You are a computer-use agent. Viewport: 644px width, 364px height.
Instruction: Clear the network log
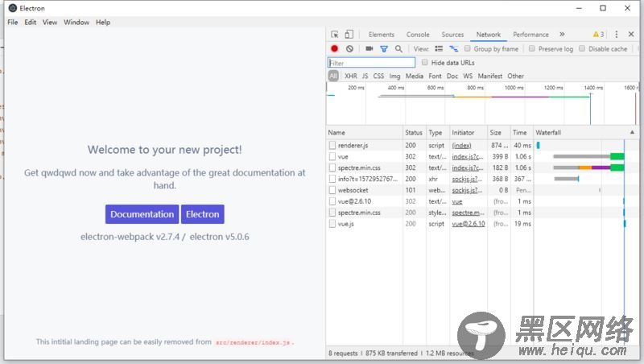(x=349, y=48)
